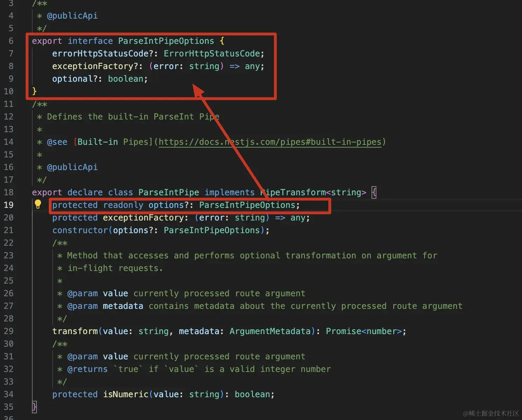Click 'ParseIntPipe' class name on line 18

(168, 192)
